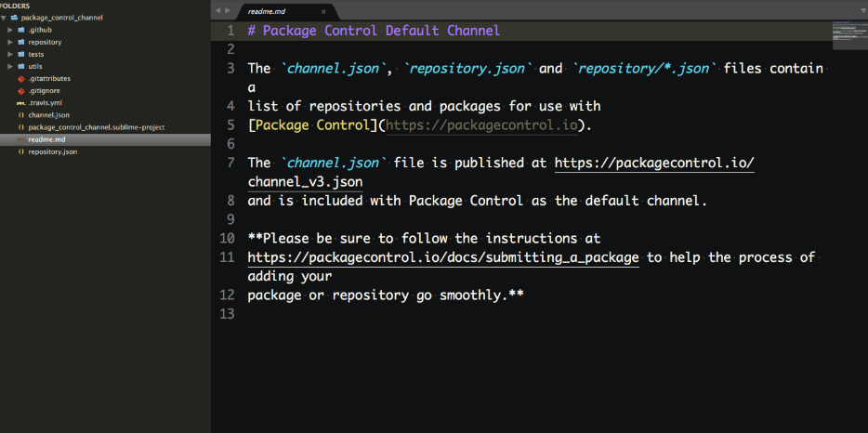Open package_control_channel.sublime-project file
The image size is (868, 433).
click(x=97, y=127)
